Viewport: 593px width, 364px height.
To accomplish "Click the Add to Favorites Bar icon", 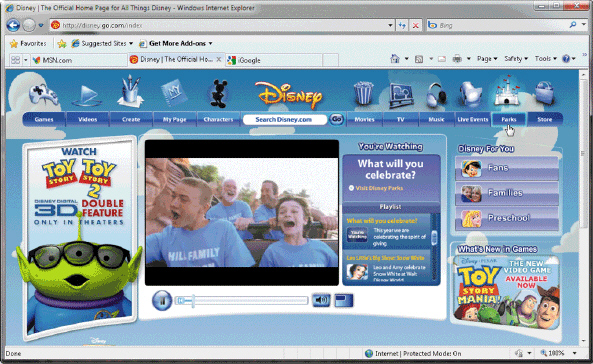I will click(62, 44).
